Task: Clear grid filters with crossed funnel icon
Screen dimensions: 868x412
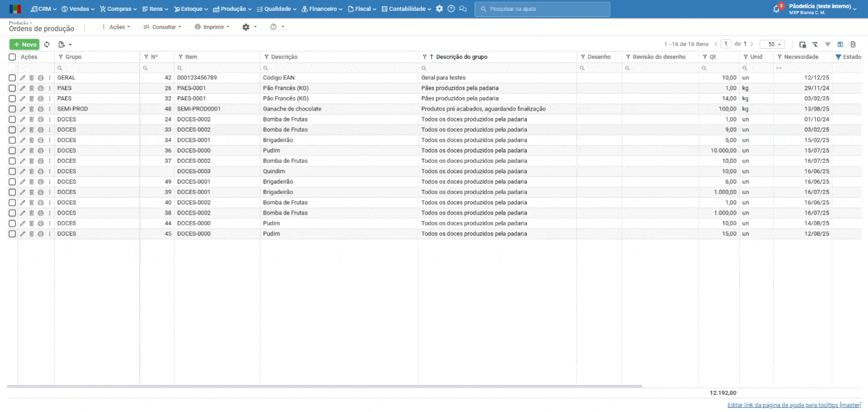Action: (x=815, y=44)
